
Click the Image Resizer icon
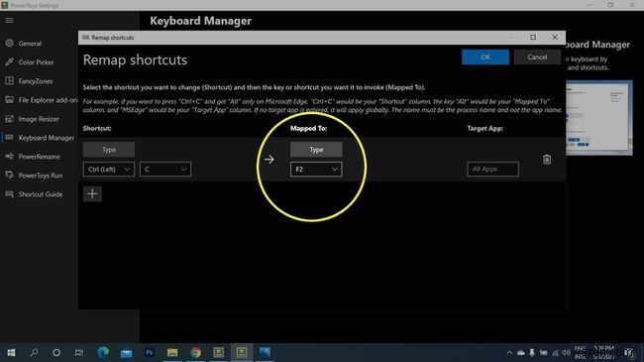[x=10, y=118]
